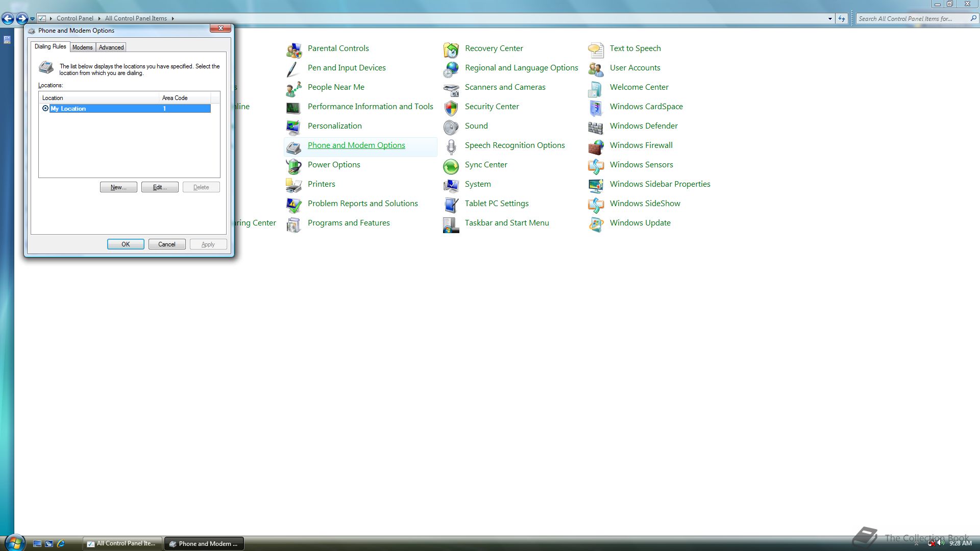Click the Windows Defender icon
Screen dimensions: 980x551
pyautogui.click(x=596, y=127)
